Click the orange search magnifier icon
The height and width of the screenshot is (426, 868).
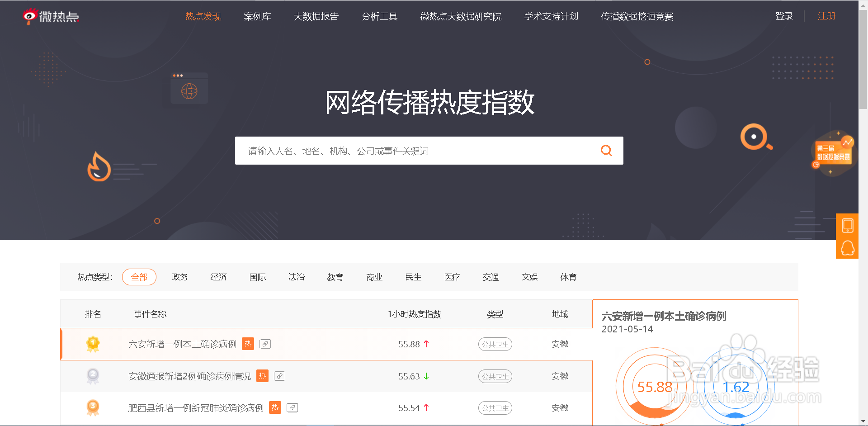[x=606, y=151]
